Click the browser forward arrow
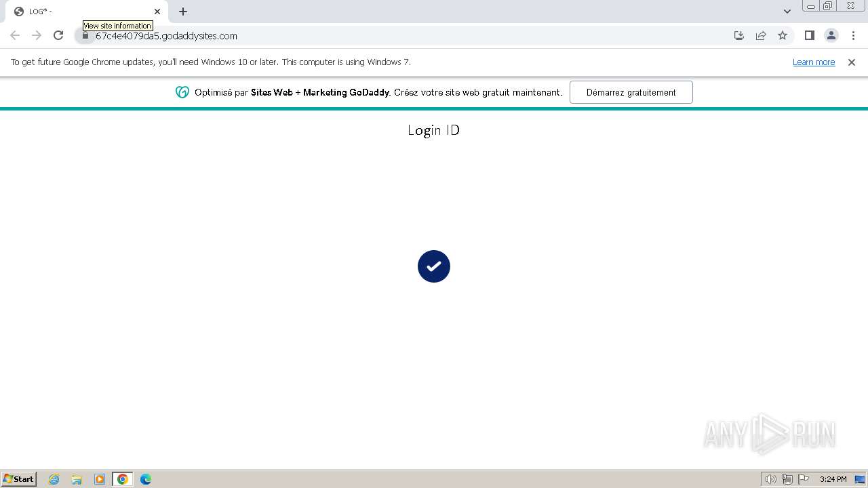This screenshot has width=868, height=488. click(37, 35)
